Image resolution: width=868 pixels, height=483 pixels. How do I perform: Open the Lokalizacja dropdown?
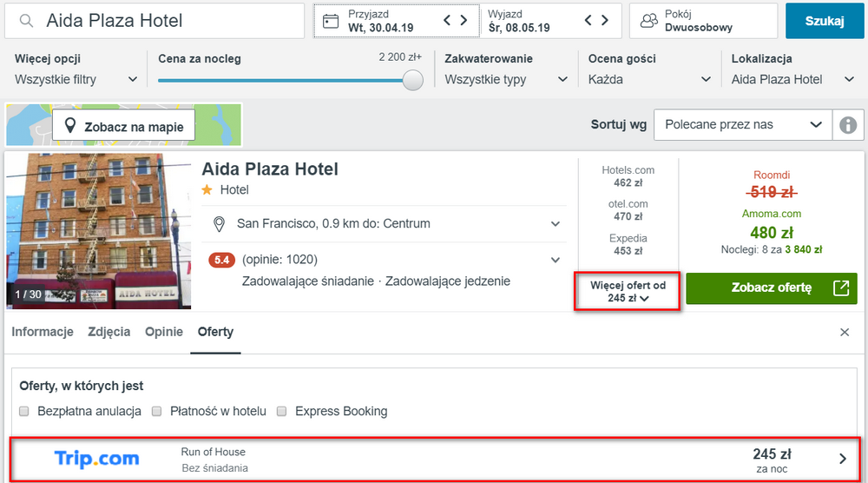point(792,79)
